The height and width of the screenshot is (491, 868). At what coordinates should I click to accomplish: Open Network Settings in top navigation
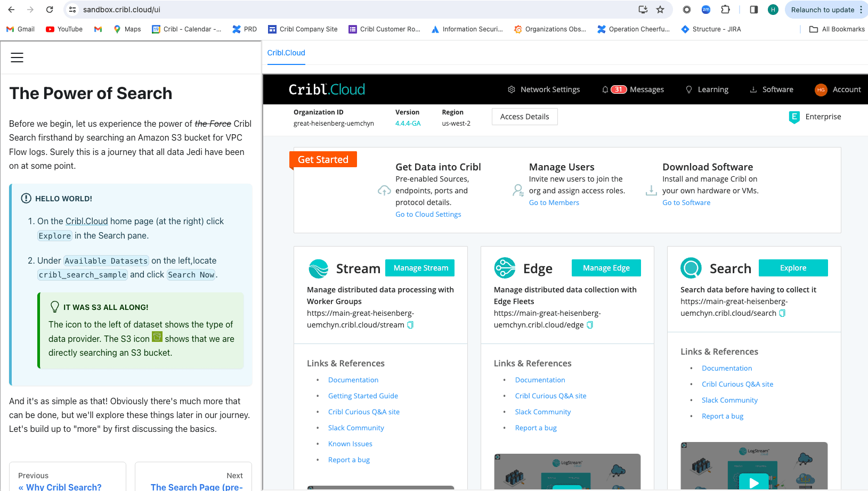click(543, 89)
